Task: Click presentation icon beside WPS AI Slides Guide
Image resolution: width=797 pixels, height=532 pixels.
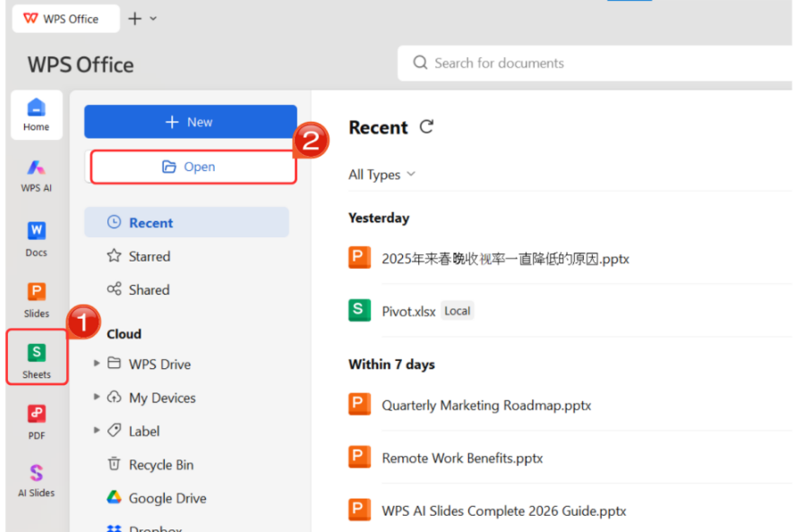Action: point(359,510)
